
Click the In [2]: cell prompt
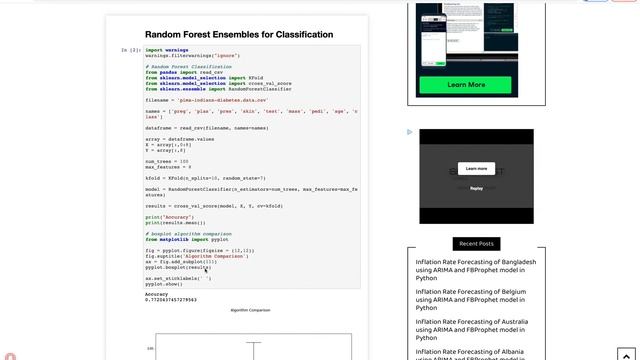[x=131, y=50]
